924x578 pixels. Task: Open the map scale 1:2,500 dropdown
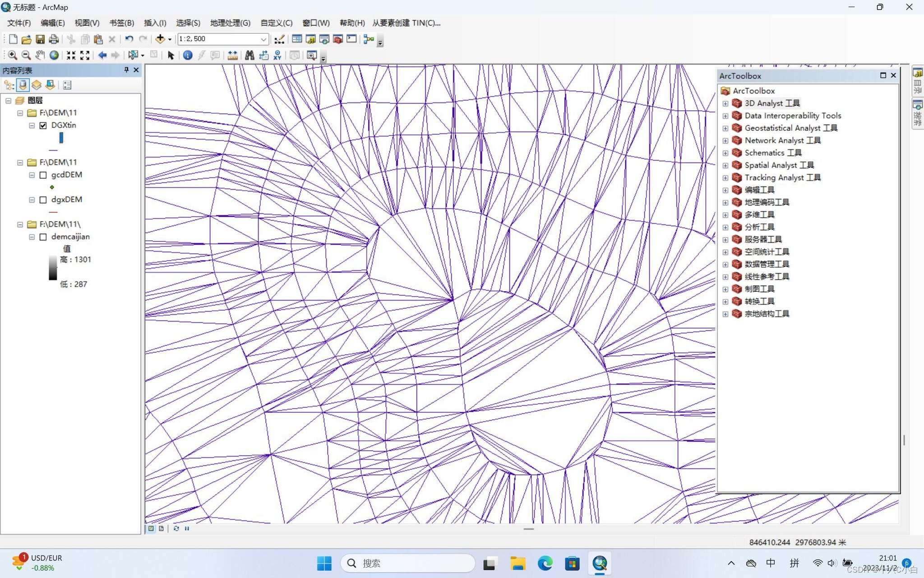point(263,39)
